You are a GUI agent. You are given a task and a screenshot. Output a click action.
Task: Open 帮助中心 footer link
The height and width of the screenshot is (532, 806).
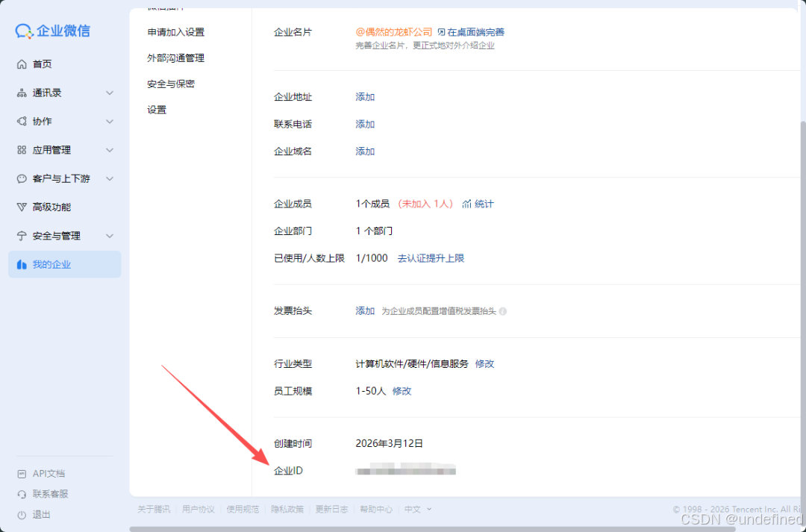click(x=376, y=510)
